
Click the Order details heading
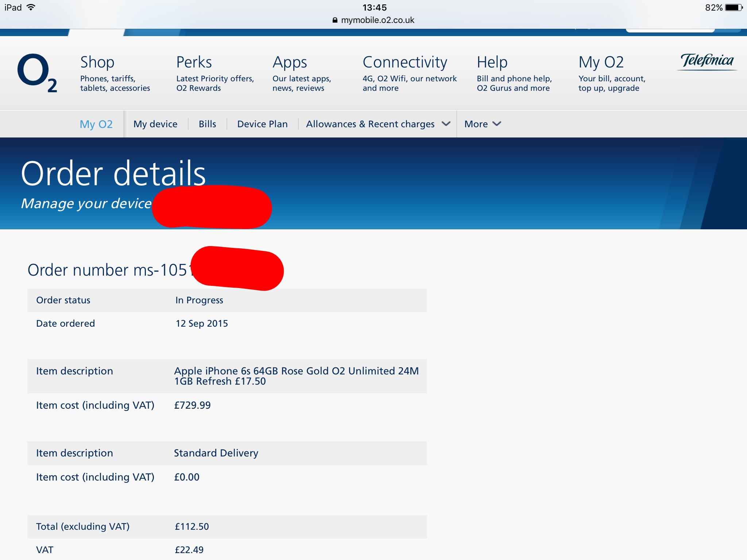(x=113, y=173)
